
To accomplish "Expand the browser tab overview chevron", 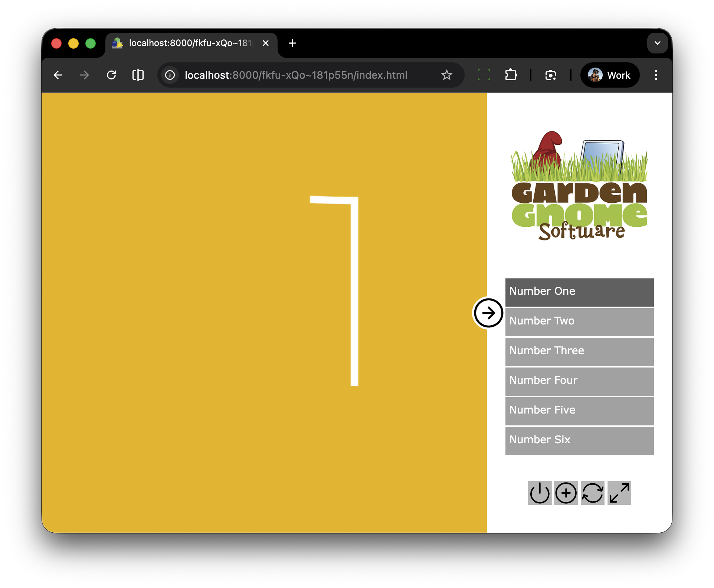I will click(x=657, y=43).
